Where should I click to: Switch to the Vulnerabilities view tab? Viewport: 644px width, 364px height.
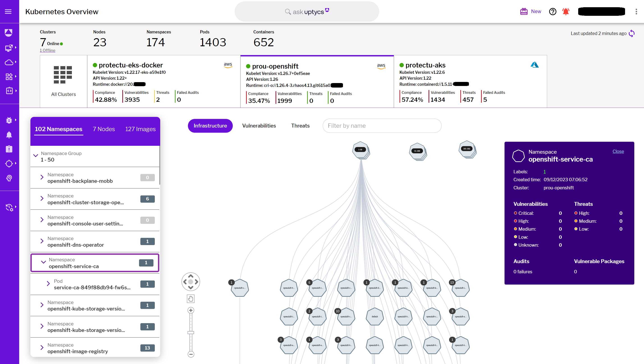coord(259,126)
